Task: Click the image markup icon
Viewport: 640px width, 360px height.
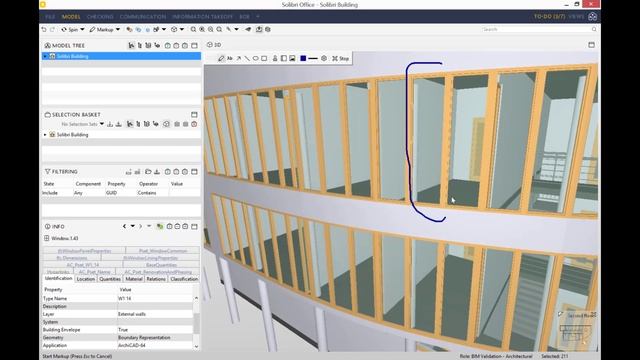Action: (292, 58)
